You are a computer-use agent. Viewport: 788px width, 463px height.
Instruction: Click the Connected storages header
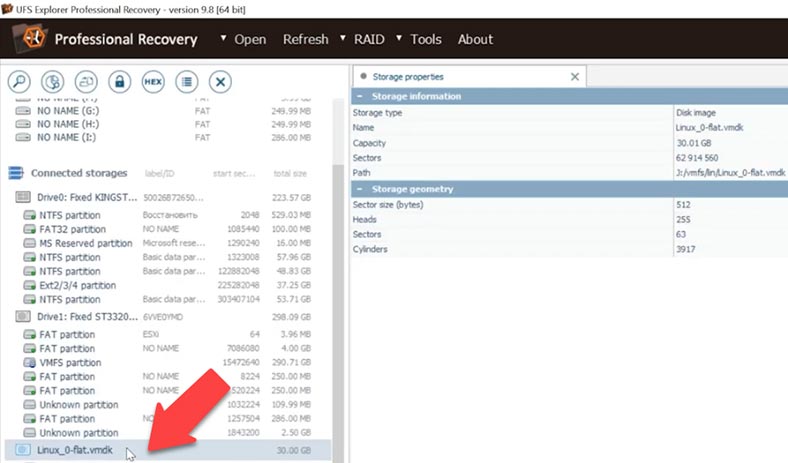pos(79,173)
